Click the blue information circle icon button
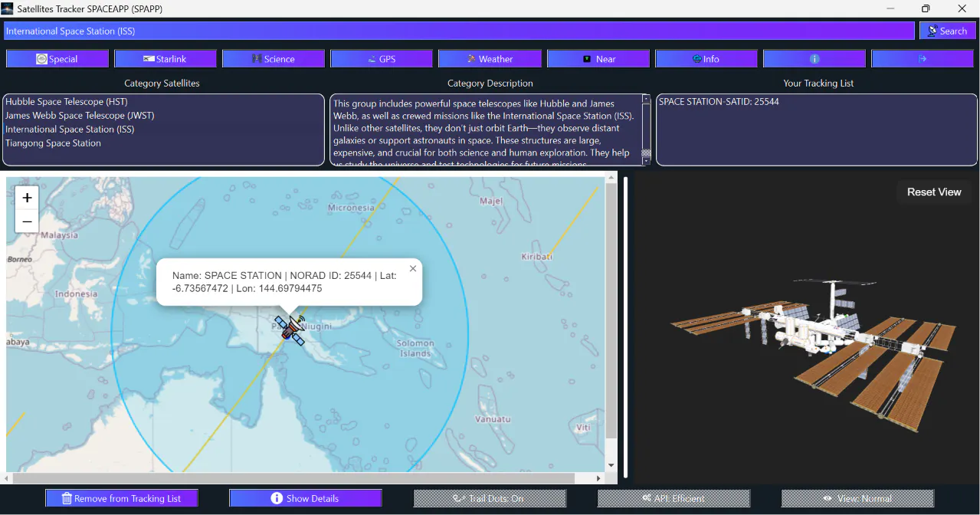 pos(814,59)
